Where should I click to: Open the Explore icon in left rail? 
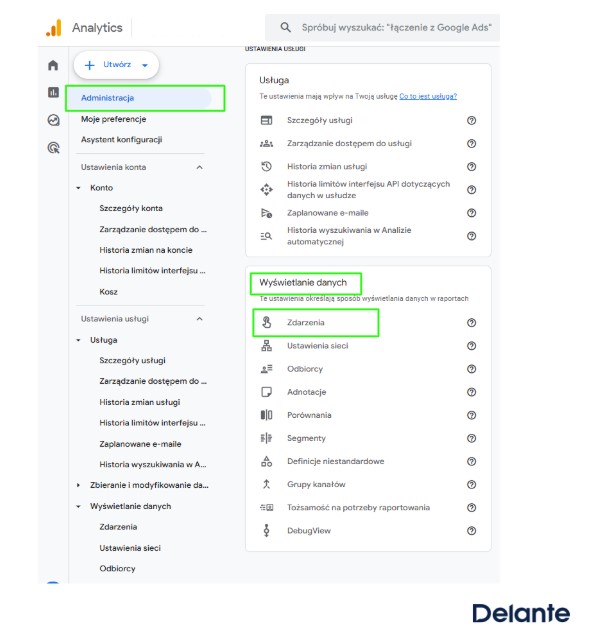click(53, 120)
